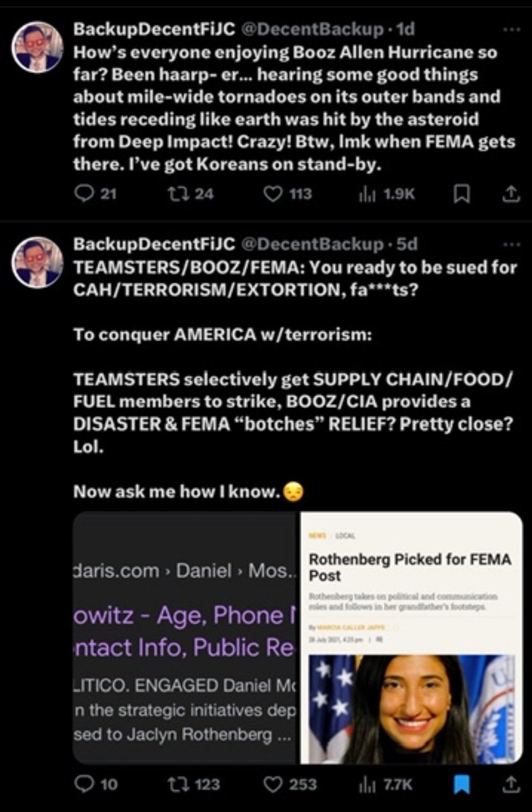The width and height of the screenshot is (532, 812).
Task: Open second tweet author's profile avatar
Action: [x=38, y=261]
